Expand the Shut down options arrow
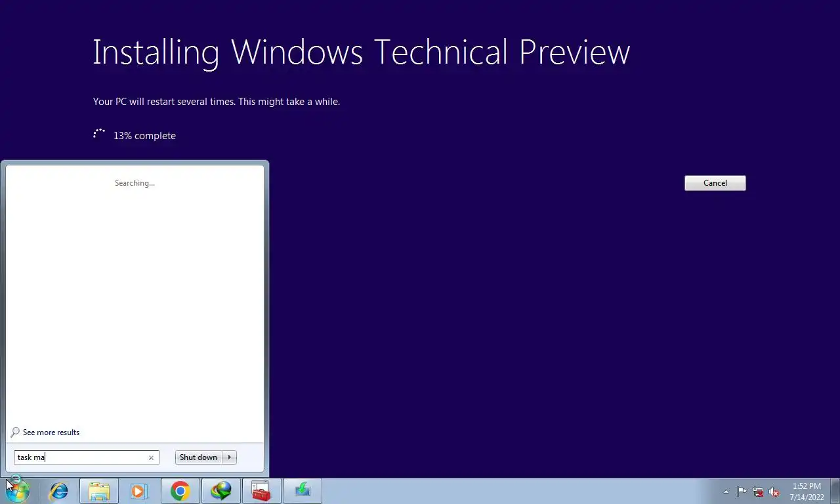Image resolution: width=840 pixels, height=504 pixels. pyautogui.click(x=230, y=457)
